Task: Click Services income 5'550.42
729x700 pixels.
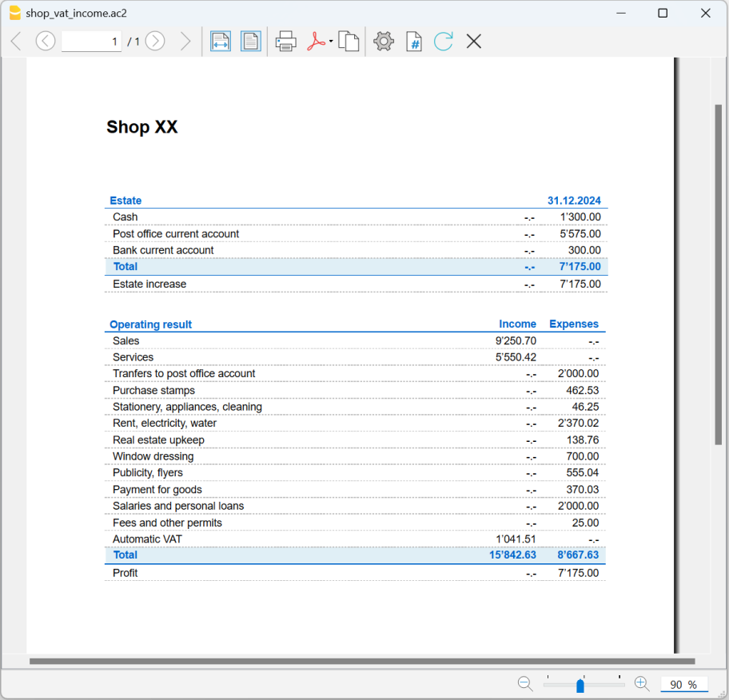Action: [x=516, y=357]
